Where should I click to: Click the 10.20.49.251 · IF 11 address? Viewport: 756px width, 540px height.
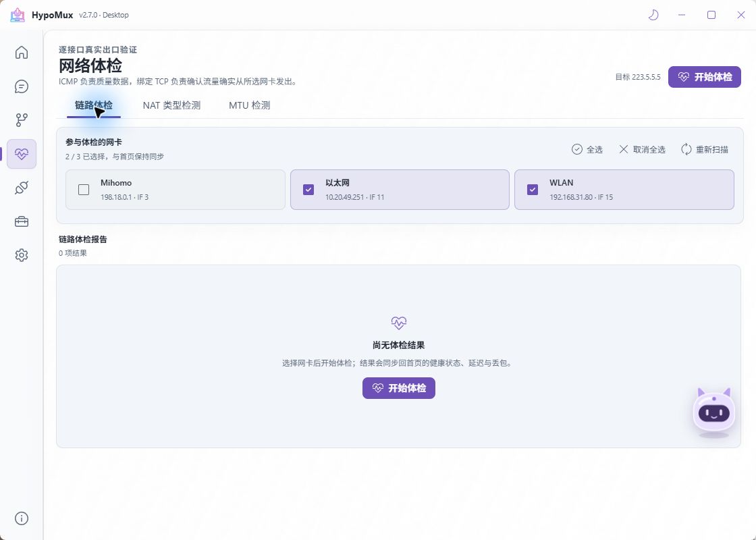pos(354,197)
